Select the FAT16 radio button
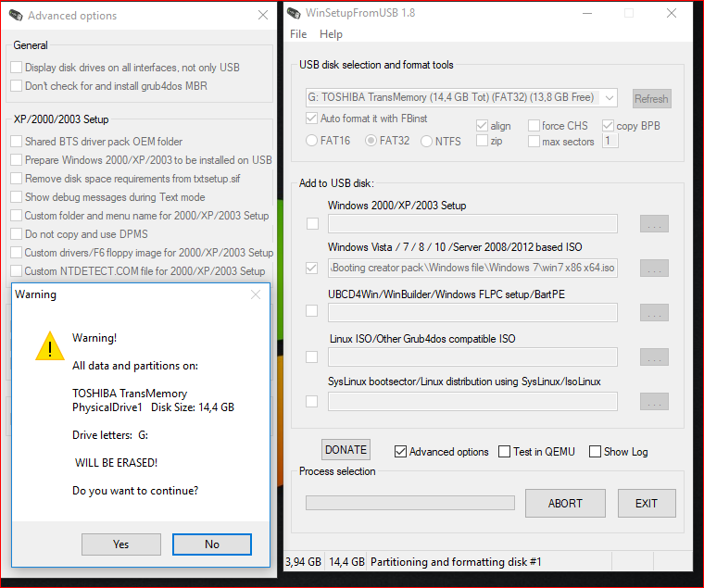 (311, 141)
